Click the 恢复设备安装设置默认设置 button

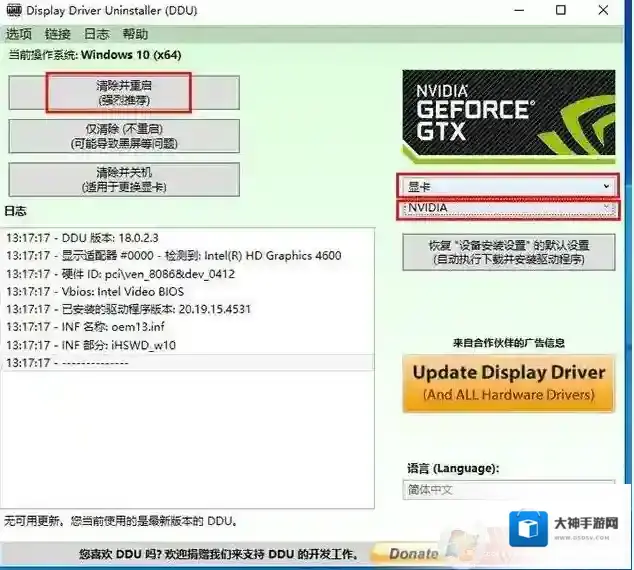509,252
